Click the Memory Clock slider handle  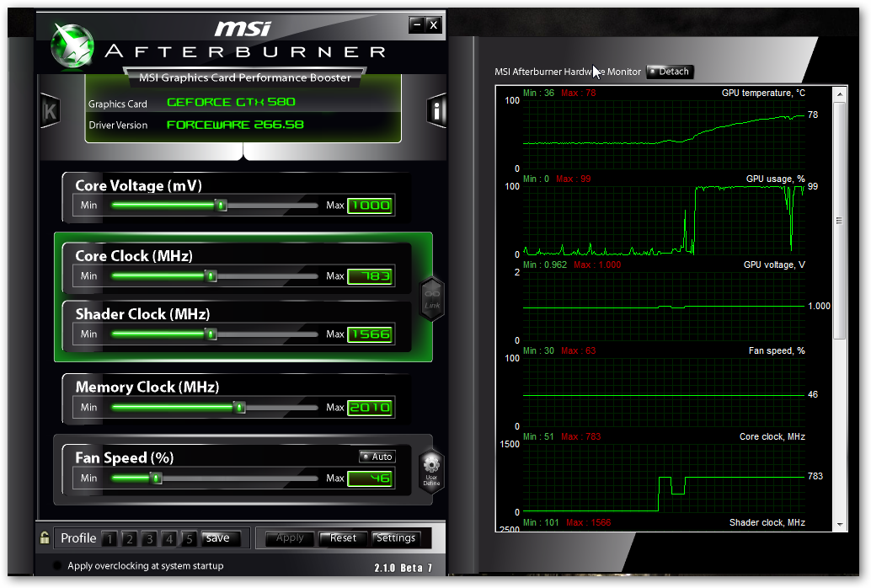tap(239, 408)
